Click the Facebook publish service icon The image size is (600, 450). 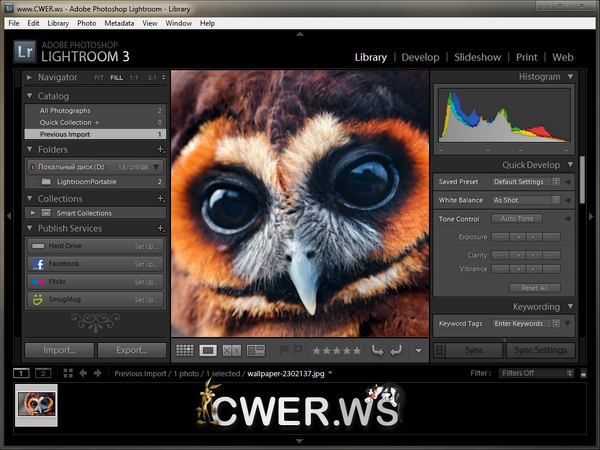37,264
